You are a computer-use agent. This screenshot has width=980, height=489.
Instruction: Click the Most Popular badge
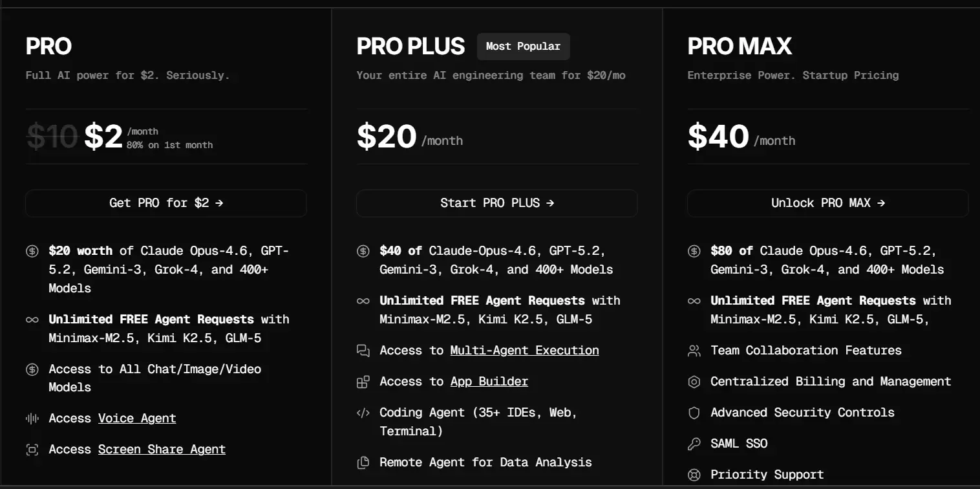pyautogui.click(x=523, y=47)
